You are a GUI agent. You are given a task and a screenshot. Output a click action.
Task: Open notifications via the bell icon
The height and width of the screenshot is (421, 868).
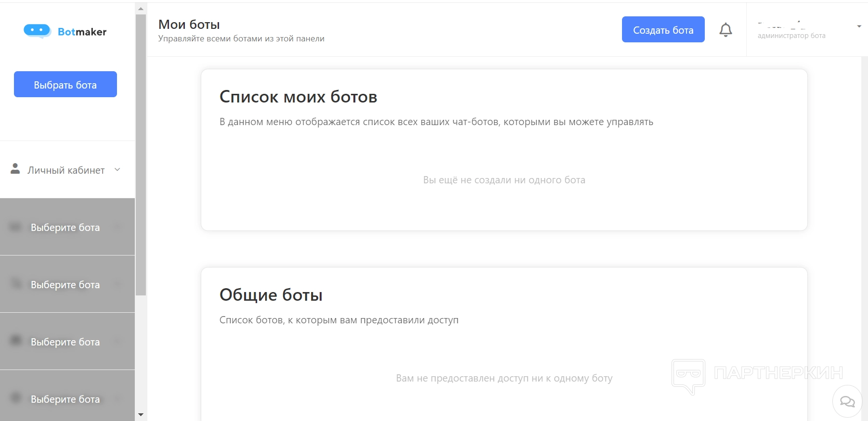coord(725,30)
